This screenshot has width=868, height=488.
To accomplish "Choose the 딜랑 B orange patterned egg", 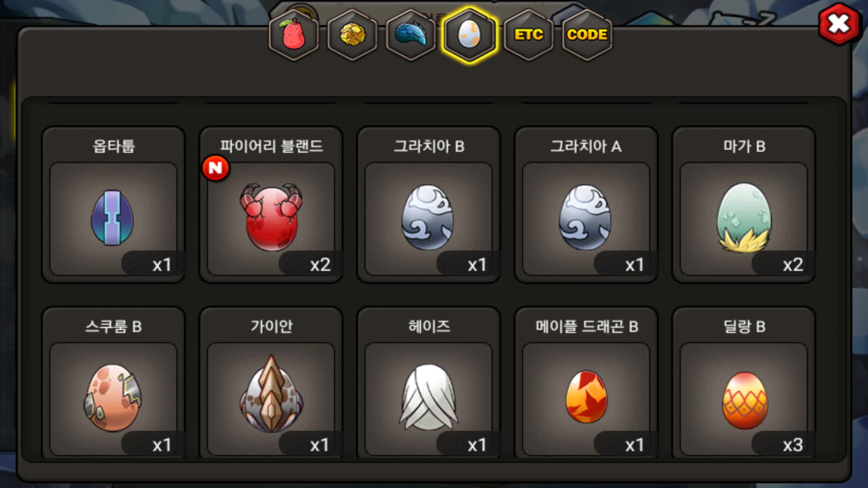I will [x=744, y=383].
